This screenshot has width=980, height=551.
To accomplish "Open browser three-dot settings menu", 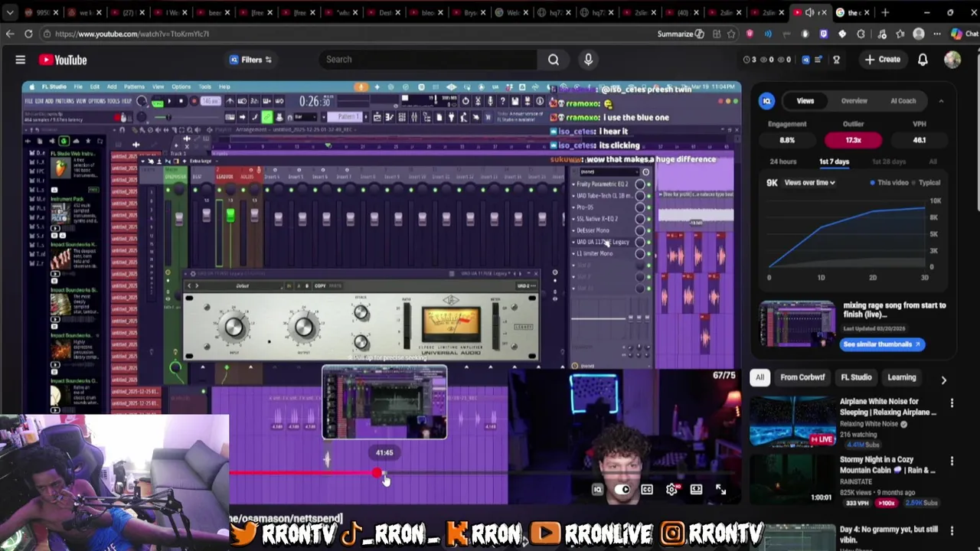I will click(x=937, y=34).
